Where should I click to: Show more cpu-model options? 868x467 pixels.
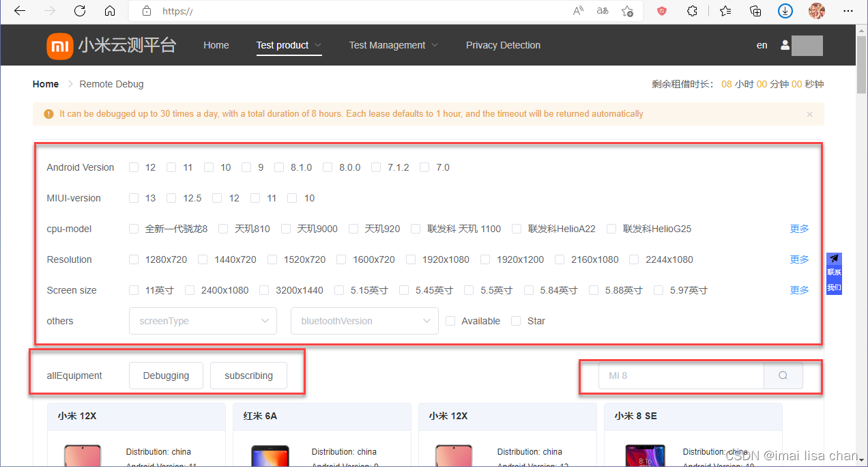click(799, 229)
